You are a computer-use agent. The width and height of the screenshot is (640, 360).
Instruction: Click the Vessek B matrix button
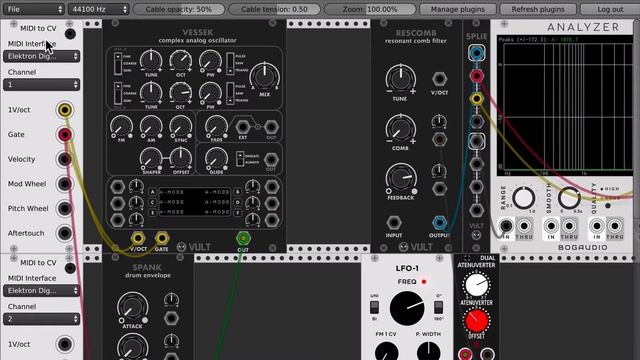(x=237, y=192)
